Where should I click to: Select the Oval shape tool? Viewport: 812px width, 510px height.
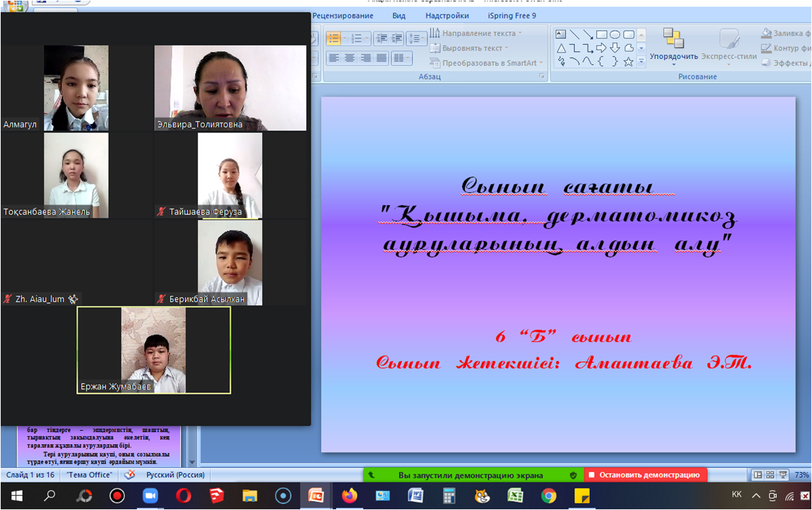[616, 35]
